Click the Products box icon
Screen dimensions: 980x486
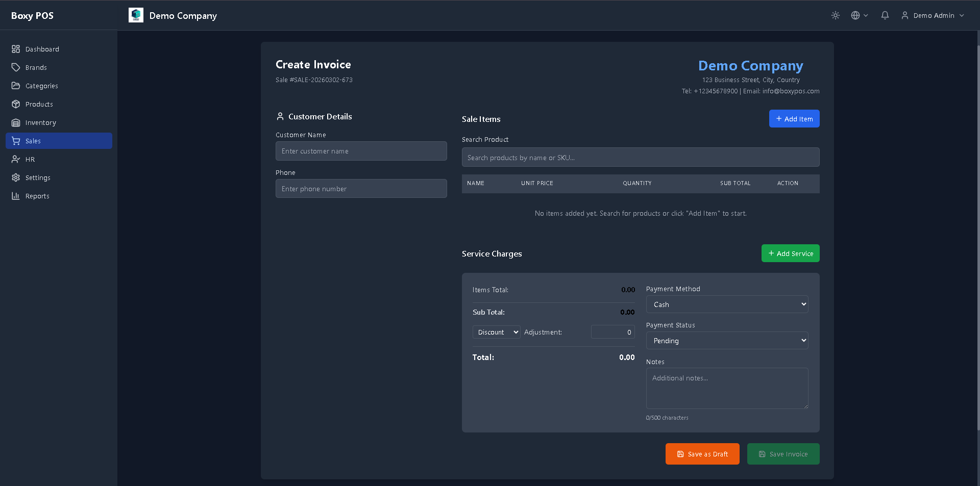[x=16, y=104]
